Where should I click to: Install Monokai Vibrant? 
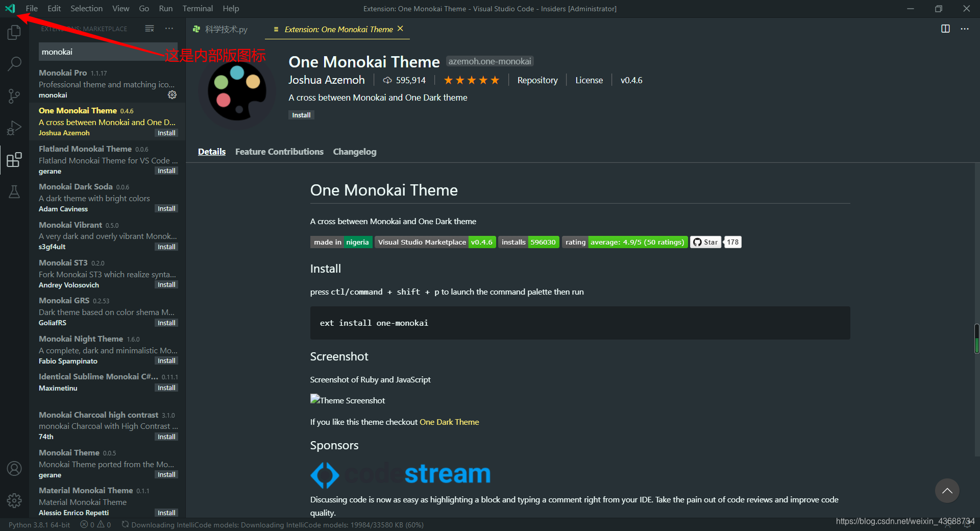pyautogui.click(x=166, y=247)
